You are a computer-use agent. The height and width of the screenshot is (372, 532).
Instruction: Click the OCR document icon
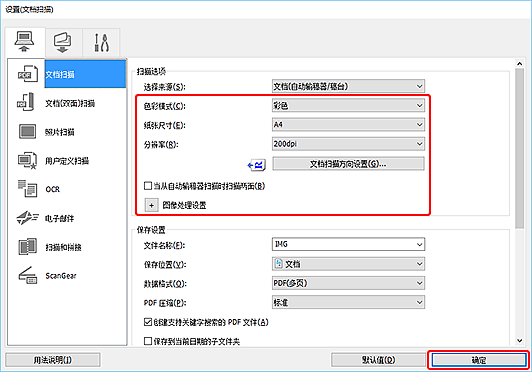tap(27, 188)
